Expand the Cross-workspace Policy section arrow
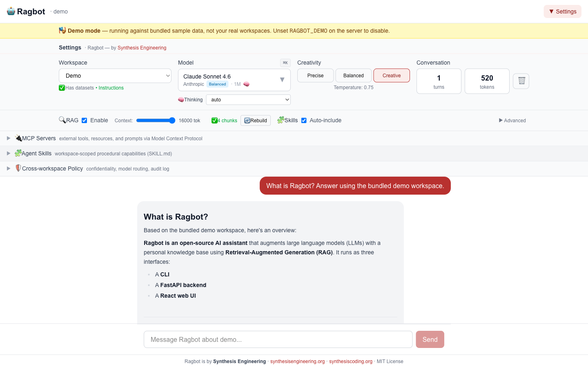Image resolution: width=588 pixels, height=368 pixels. click(9, 168)
